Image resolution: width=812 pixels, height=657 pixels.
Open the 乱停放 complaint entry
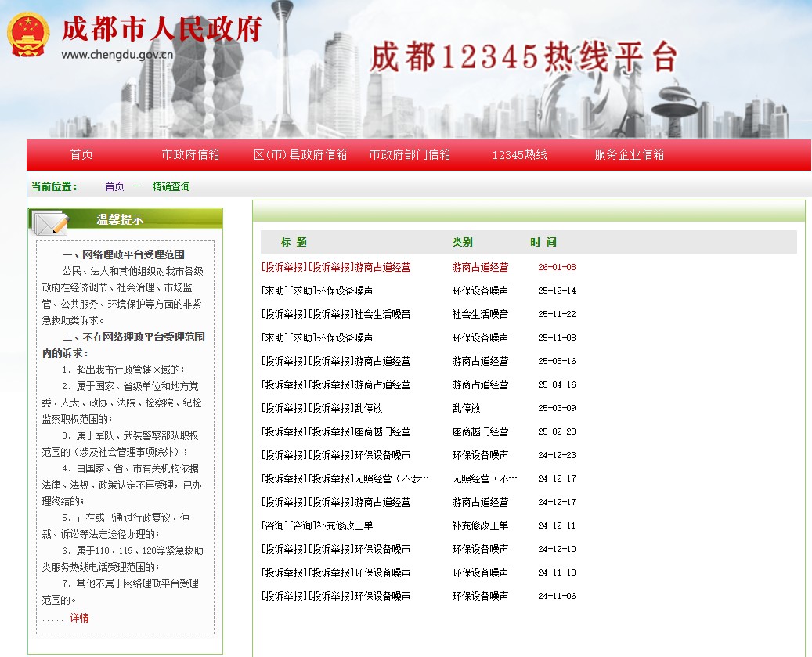click(x=322, y=408)
